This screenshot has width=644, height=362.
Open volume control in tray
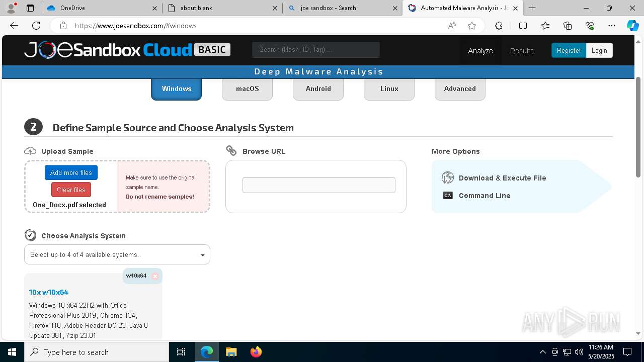pos(579,352)
